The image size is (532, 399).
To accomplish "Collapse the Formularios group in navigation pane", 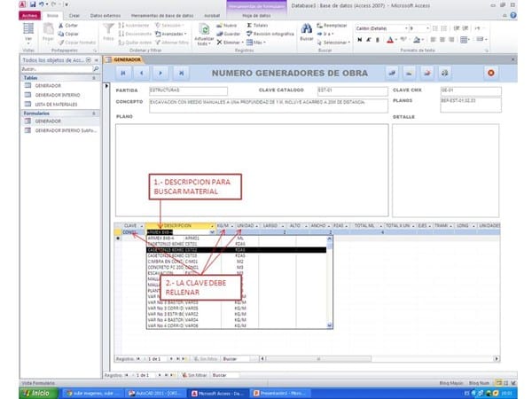I will (x=94, y=113).
